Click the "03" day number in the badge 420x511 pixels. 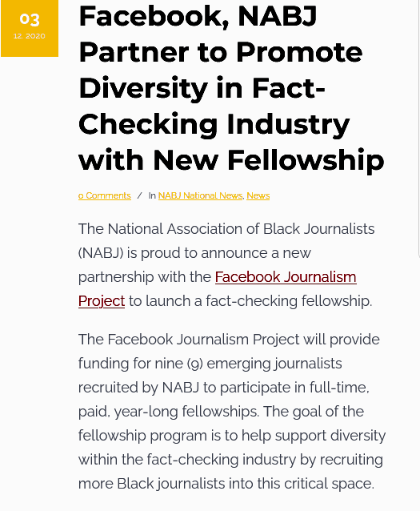pos(30,19)
